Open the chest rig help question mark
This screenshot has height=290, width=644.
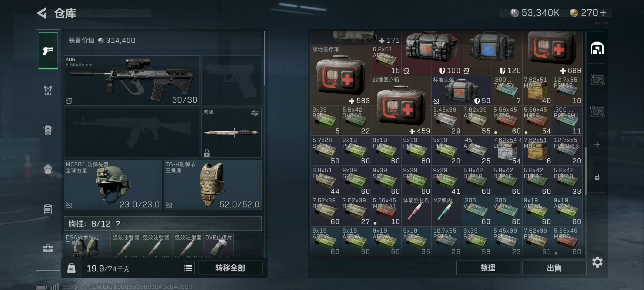[118, 223]
